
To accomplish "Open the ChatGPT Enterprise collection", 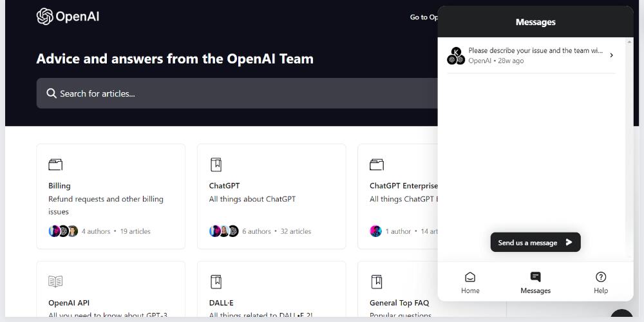I will pyautogui.click(x=397, y=196).
